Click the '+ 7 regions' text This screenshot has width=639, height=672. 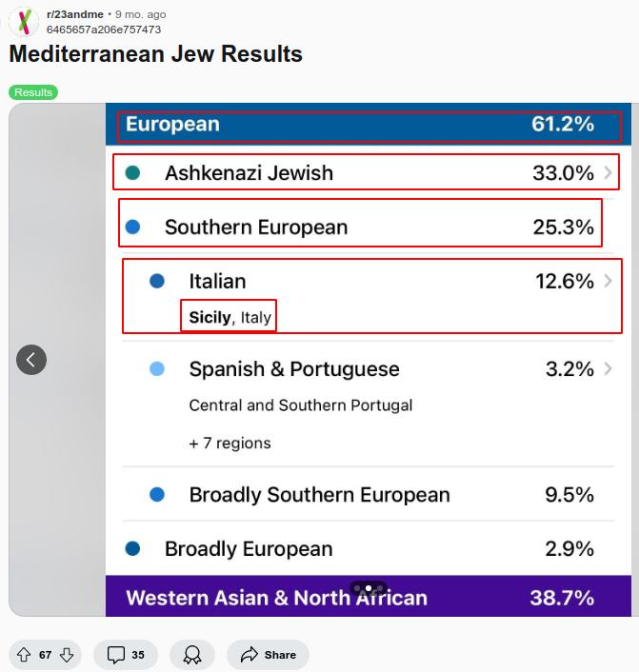click(x=230, y=443)
